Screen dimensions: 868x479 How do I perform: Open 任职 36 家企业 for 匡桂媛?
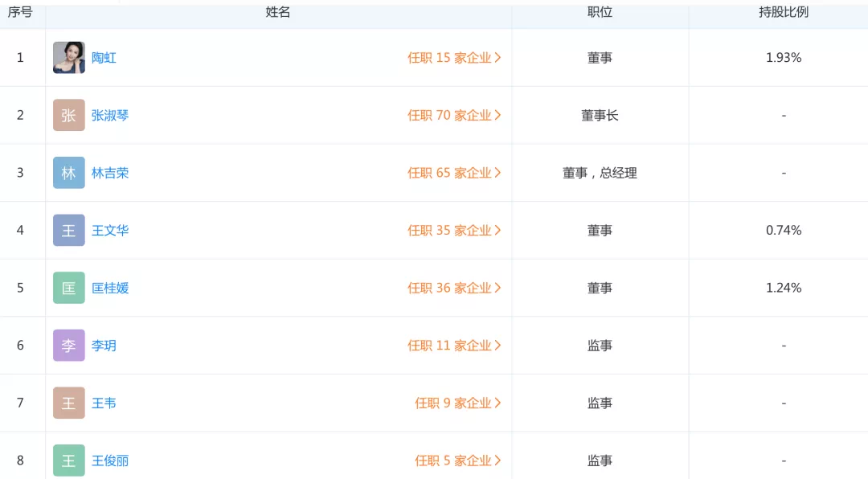pos(454,288)
